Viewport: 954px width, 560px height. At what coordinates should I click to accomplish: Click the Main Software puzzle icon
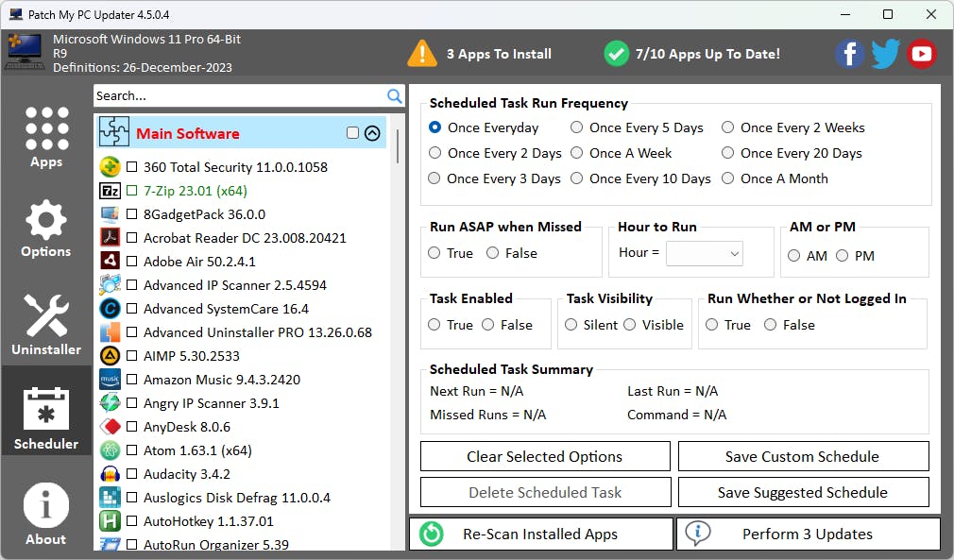coord(113,131)
